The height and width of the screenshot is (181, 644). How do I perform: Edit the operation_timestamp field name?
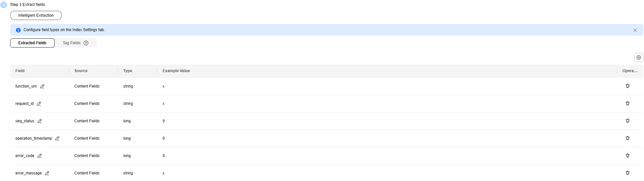point(57,138)
